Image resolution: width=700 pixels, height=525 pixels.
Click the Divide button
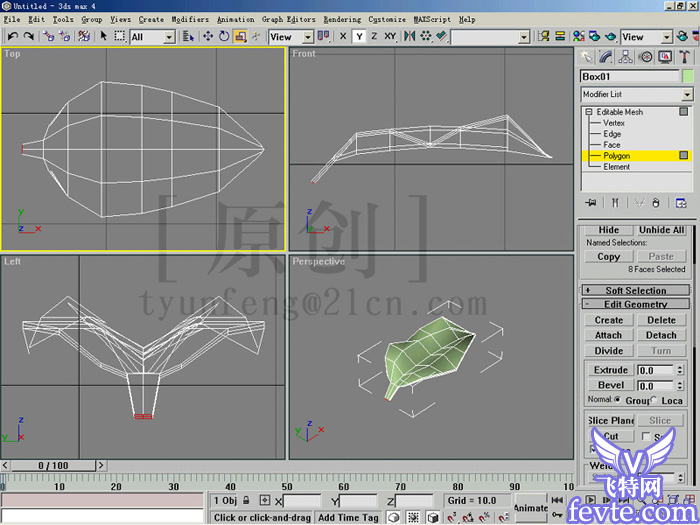click(608, 350)
